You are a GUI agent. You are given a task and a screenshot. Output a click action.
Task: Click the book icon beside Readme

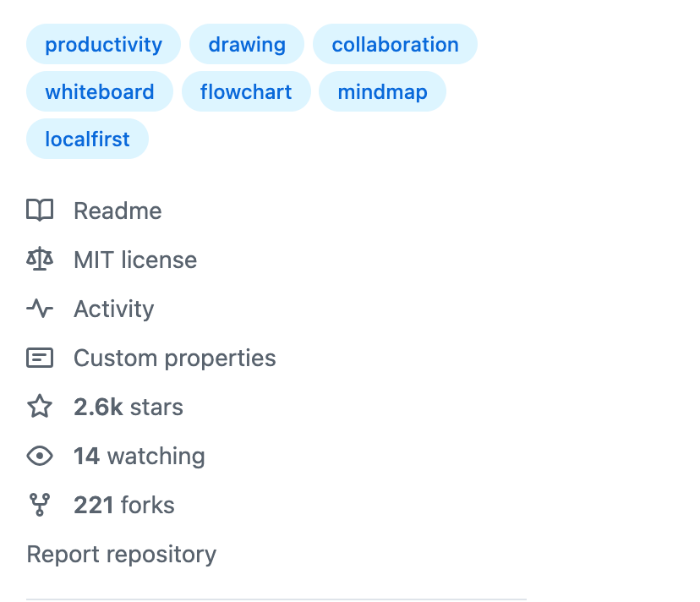[x=40, y=211]
